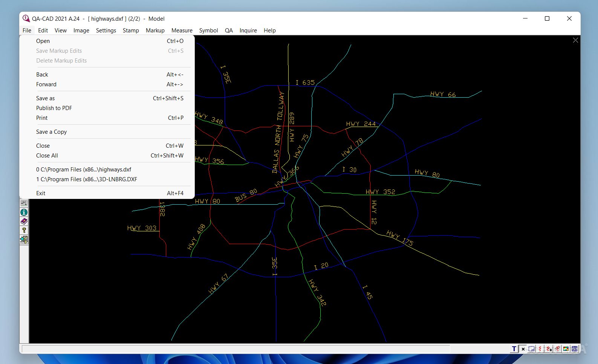Open the Stamp menu

click(x=131, y=31)
